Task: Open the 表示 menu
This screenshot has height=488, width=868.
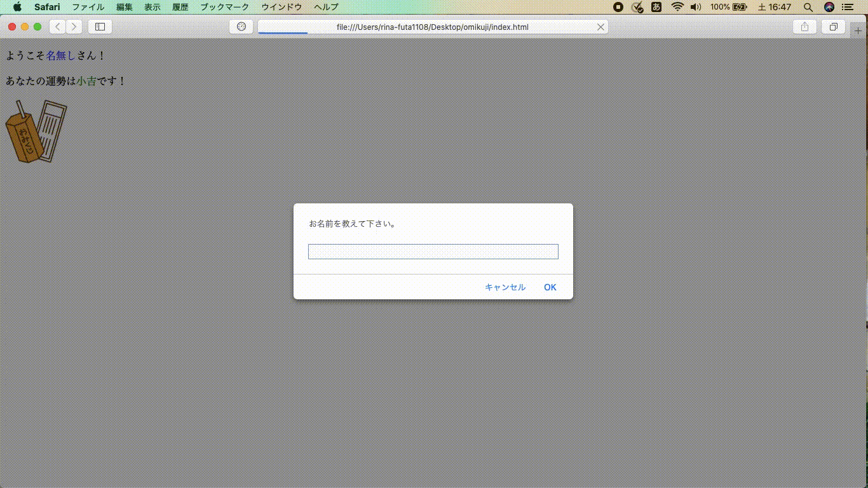Action: [x=153, y=7]
